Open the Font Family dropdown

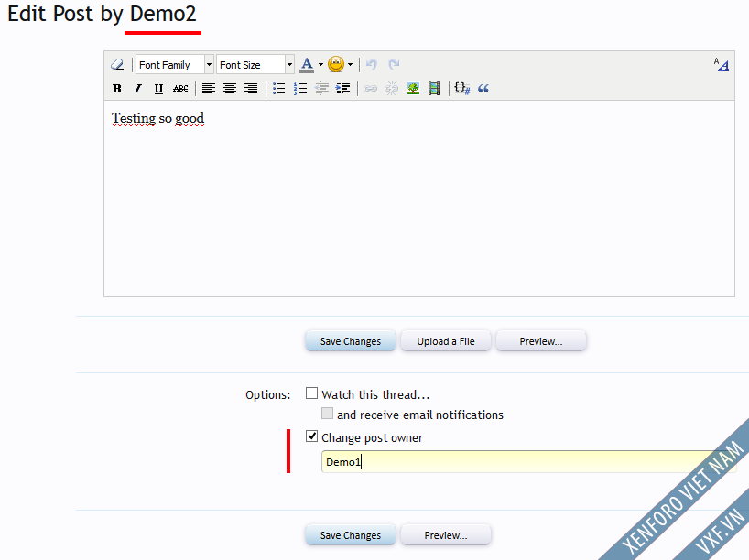point(174,64)
